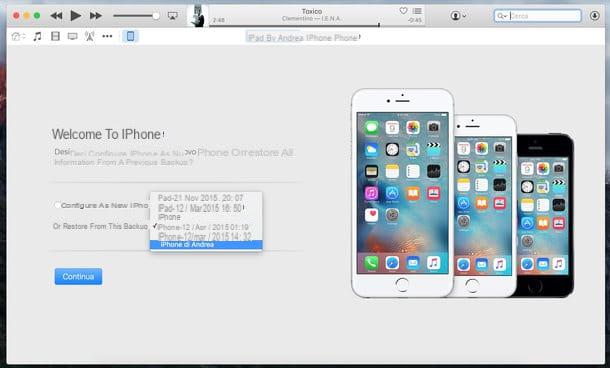Open the Podcasts antenna icon
This screenshot has width=610, height=368.
89,37
